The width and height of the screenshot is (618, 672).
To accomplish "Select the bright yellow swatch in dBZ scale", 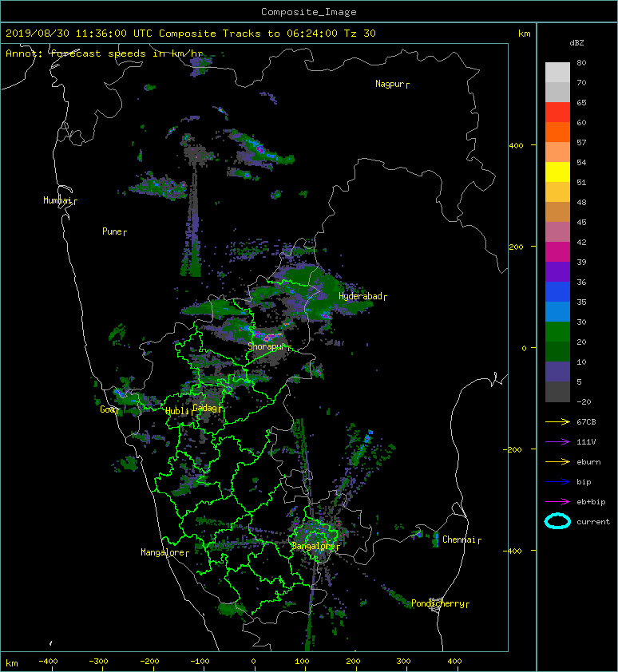I will (557, 172).
